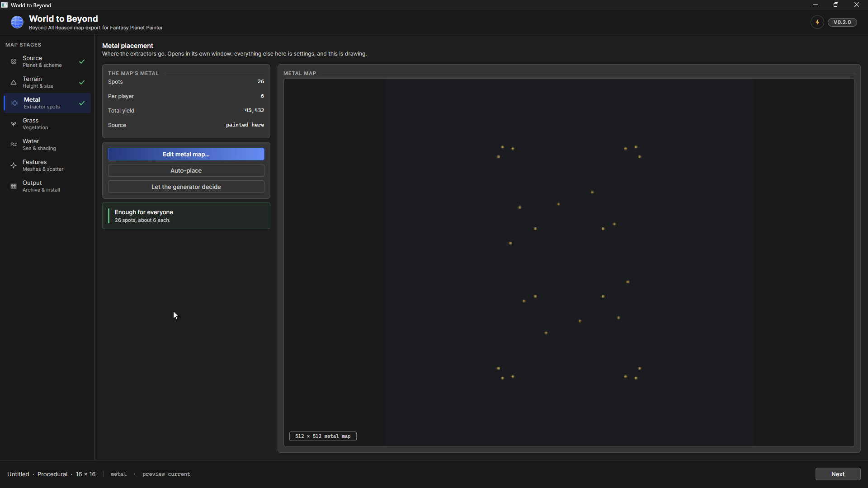Click the Source value painted here

pyautogui.click(x=245, y=125)
